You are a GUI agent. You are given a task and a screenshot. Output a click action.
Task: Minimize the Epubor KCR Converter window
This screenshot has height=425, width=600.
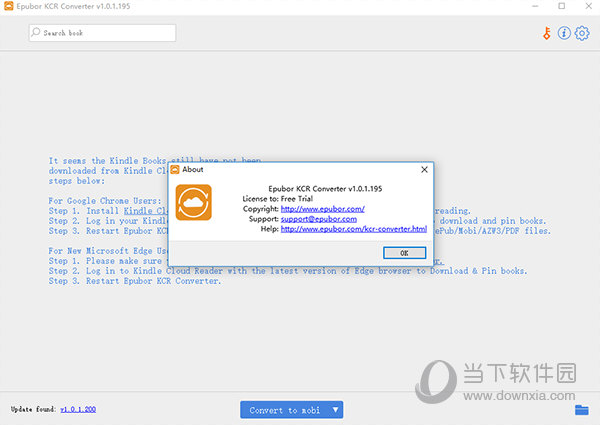(x=535, y=6)
